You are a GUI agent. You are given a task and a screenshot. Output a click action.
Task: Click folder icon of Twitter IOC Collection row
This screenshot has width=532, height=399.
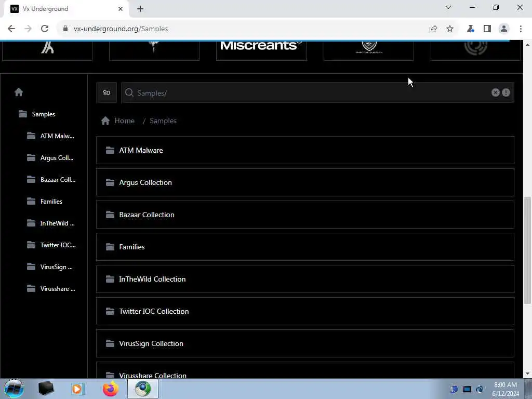110,311
